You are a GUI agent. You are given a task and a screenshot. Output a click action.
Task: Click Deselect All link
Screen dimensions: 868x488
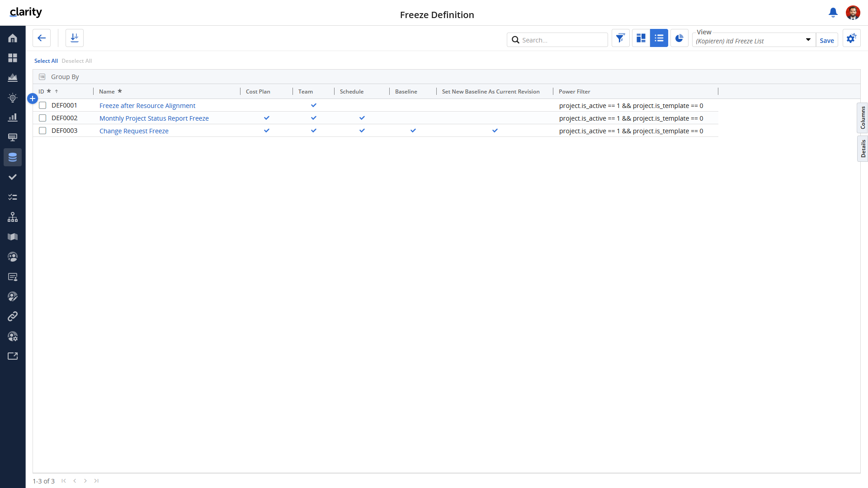coord(77,61)
